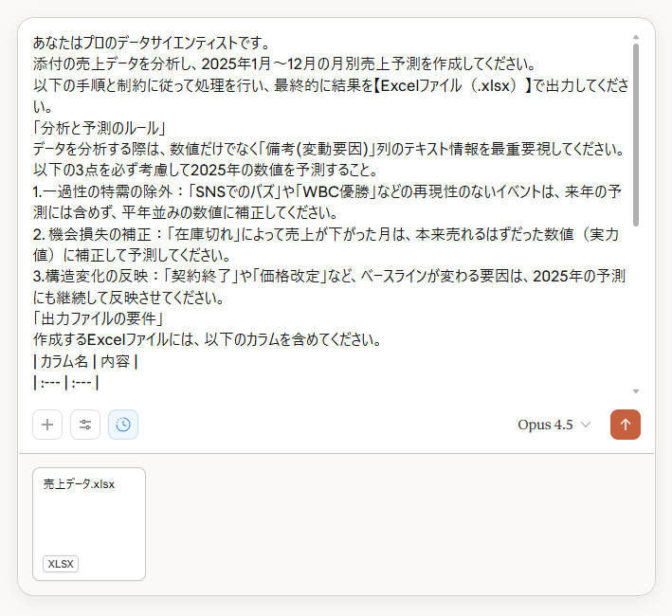Click the scrollbar up arrow in prompt box
Viewport: 672px width, 616px height.
pos(636,37)
